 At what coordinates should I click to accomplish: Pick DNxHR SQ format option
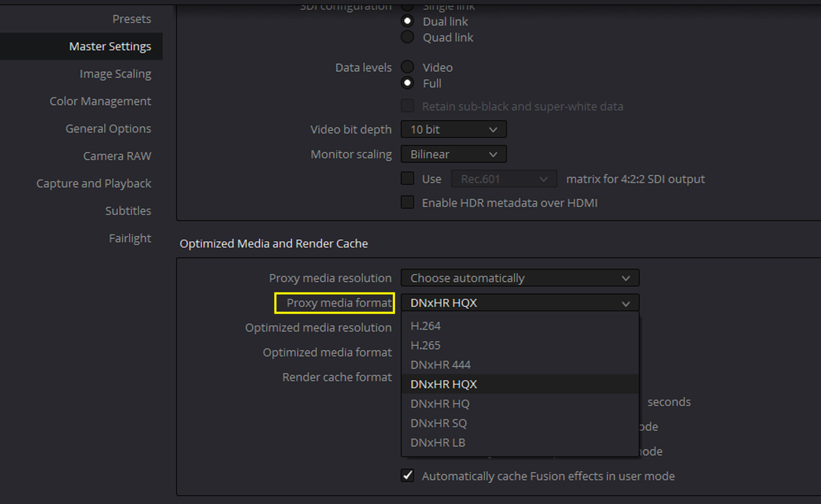[x=520, y=423]
